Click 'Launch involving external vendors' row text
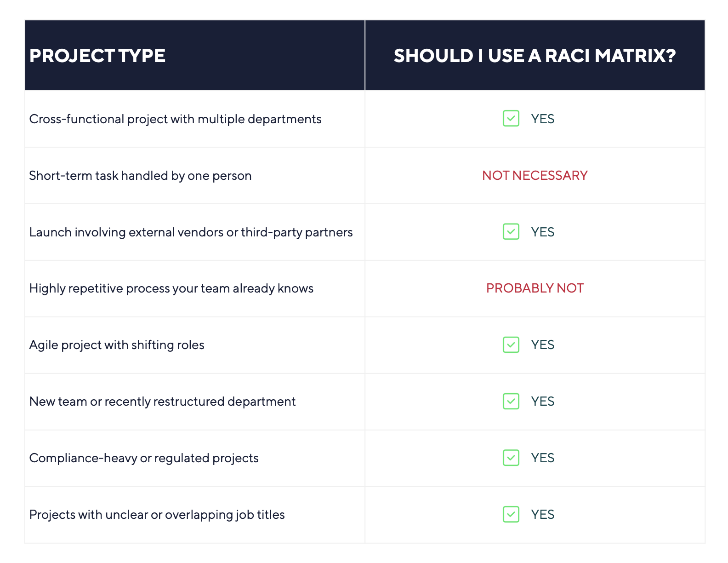The width and height of the screenshot is (728, 563). tap(191, 232)
